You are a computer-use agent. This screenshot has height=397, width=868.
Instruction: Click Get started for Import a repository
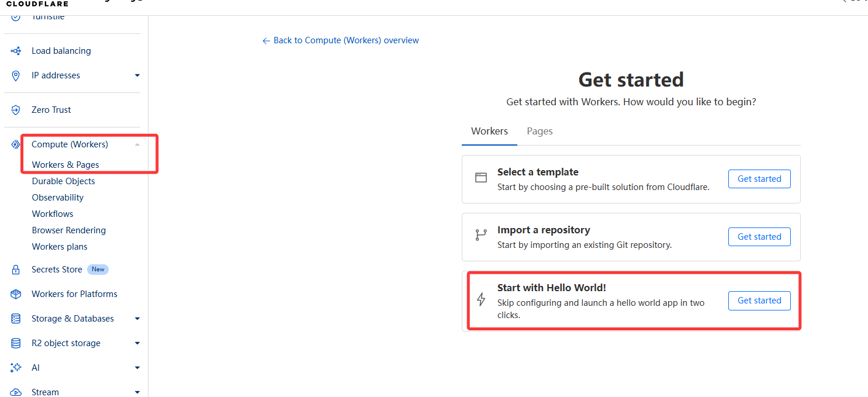click(x=759, y=237)
